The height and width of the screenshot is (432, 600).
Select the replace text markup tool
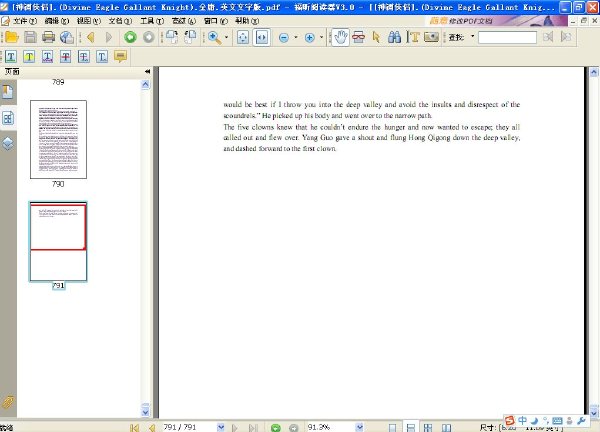click(84, 57)
